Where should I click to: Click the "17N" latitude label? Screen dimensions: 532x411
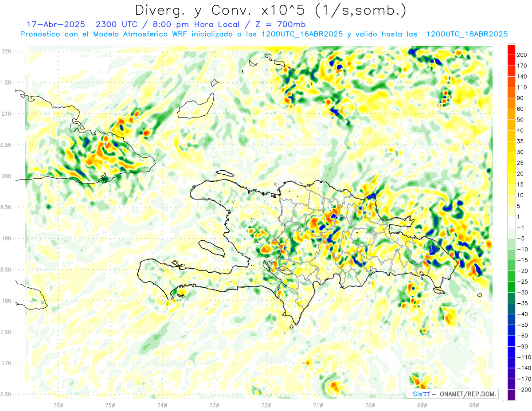click(x=8, y=363)
